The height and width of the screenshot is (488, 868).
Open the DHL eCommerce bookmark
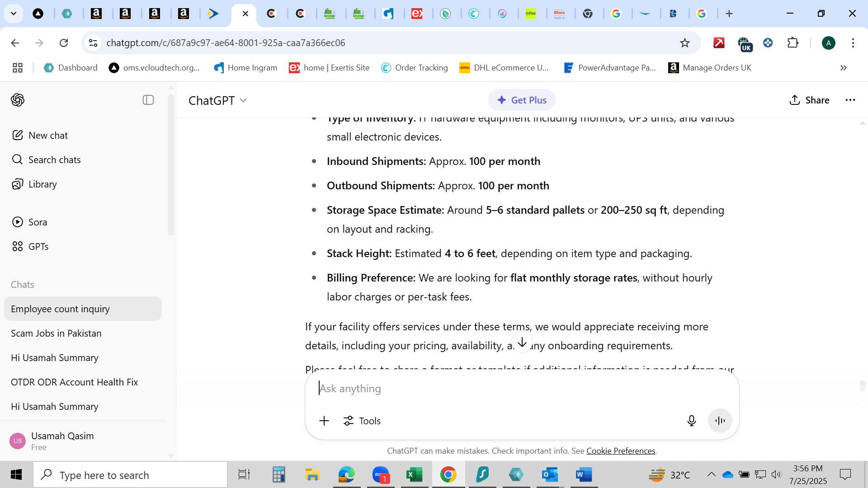(x=504, y=68)
